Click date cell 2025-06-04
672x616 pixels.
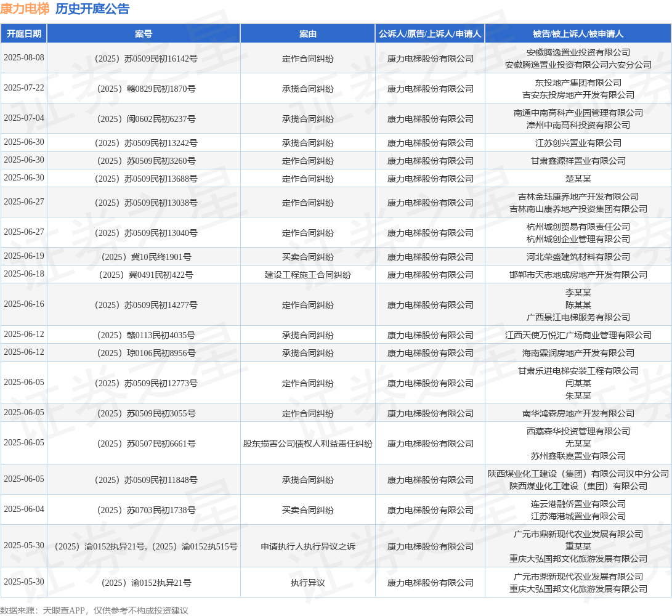(x=24, y=509)
